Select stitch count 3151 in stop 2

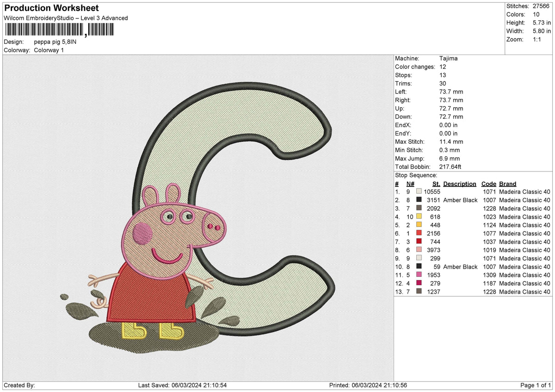(434, 200)
